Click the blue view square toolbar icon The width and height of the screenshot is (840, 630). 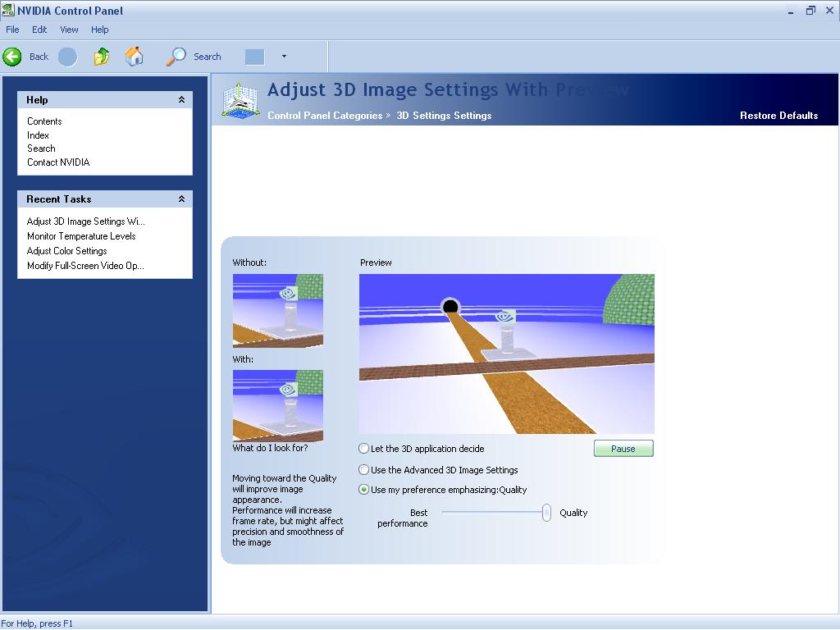coord(254,57)
